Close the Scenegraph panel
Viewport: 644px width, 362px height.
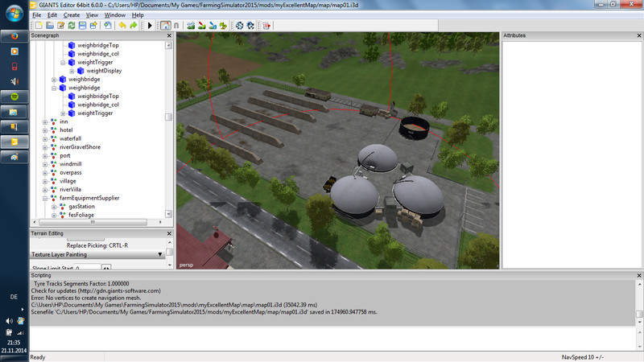tap(169, 35)
